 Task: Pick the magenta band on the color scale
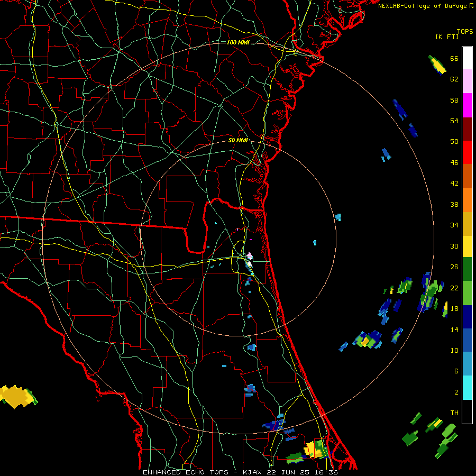tap(467, 105)
